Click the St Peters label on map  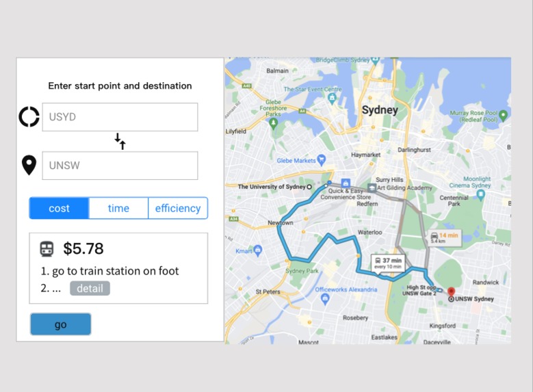tap(268, 291)
